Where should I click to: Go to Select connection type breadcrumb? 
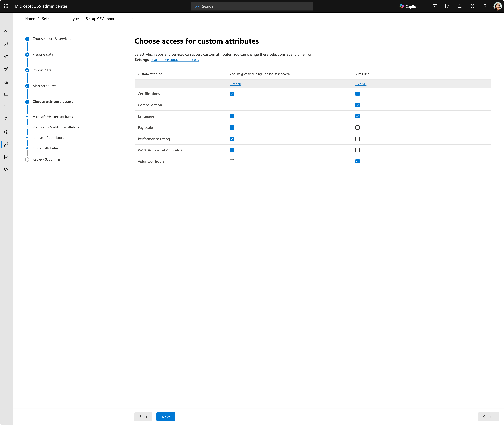(60, 19)
